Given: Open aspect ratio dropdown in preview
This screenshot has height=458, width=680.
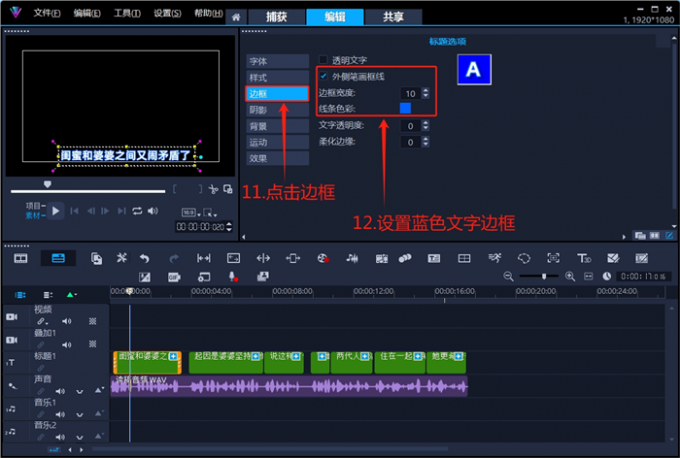Looking at the screenshot, I should tap(191, 213).
